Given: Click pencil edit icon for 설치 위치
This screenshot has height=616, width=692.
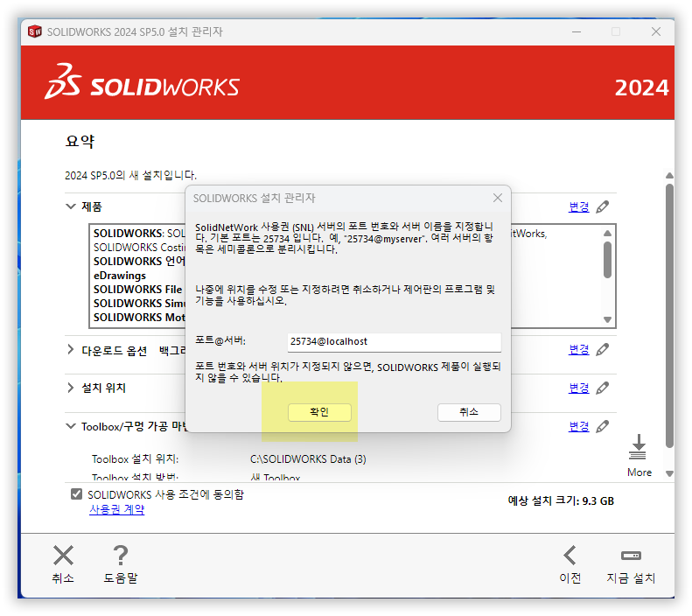Looking at the screenshot, I should coord(603,388).
